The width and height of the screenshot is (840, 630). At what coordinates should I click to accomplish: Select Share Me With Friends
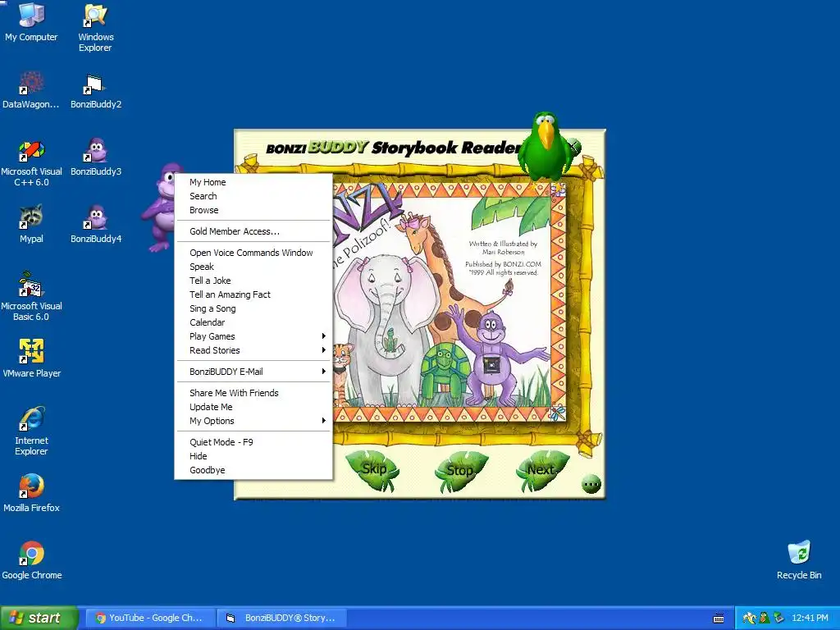pyautogui.click(x=253, y=393)
